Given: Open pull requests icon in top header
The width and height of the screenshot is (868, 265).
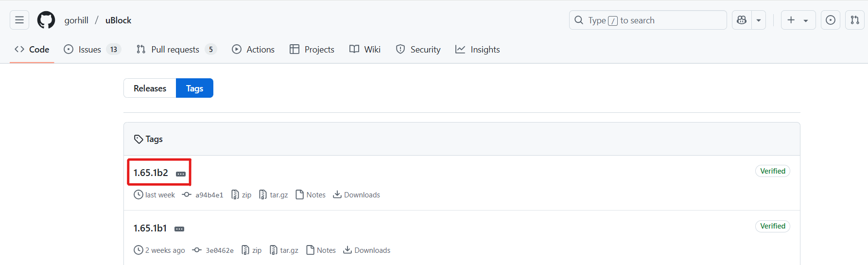Looking at the screenshot, I should [x=855, y=20].
